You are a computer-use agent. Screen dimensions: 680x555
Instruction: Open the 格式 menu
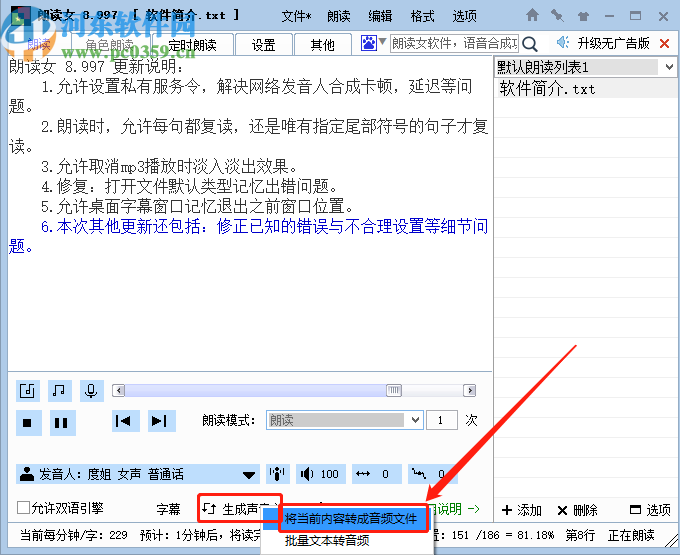[422, 16]
